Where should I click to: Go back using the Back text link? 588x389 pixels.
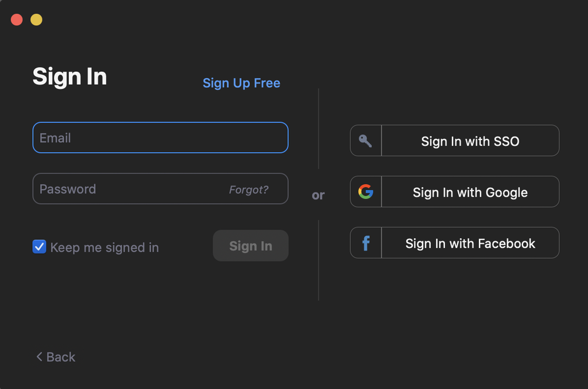tap(61, 357)
